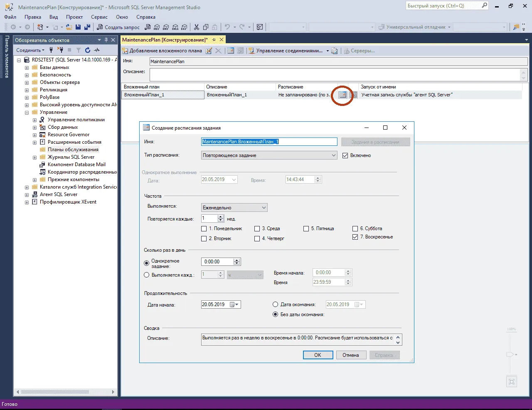Open the 'Проект' menu

coord(74,17)
